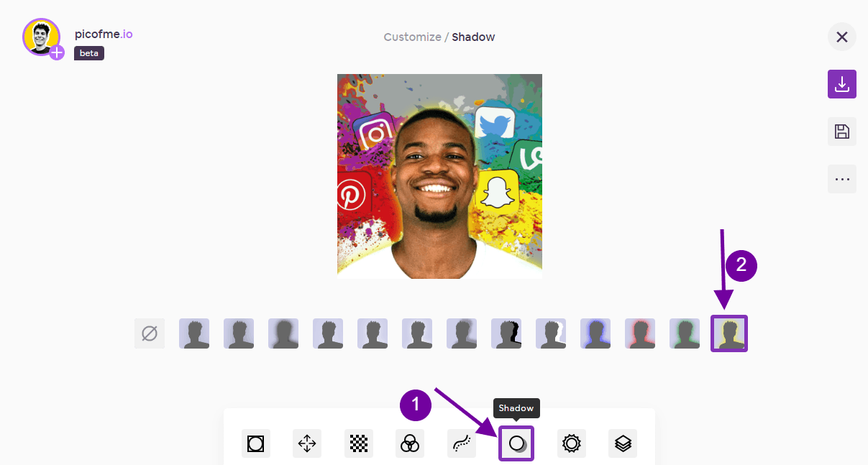Click the plus button on the profile avatar
The width and height of the screenshot is (868, 465).
[57, 52]
